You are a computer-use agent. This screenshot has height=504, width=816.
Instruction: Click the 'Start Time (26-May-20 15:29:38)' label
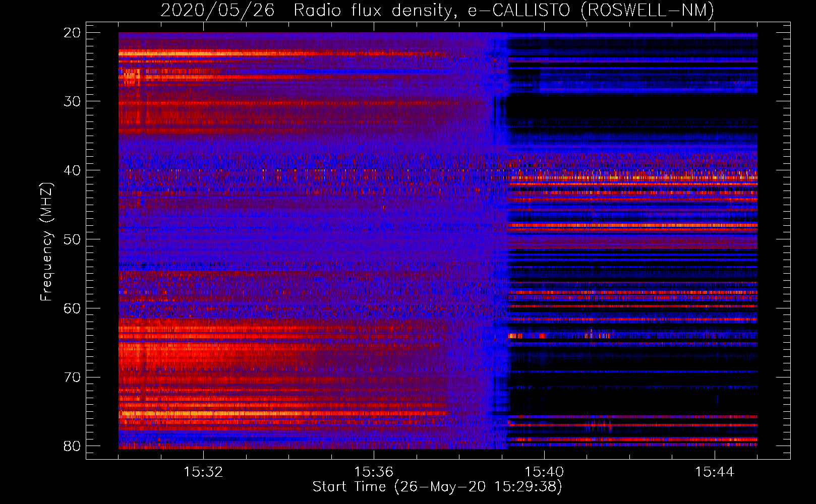pos(437,487)
